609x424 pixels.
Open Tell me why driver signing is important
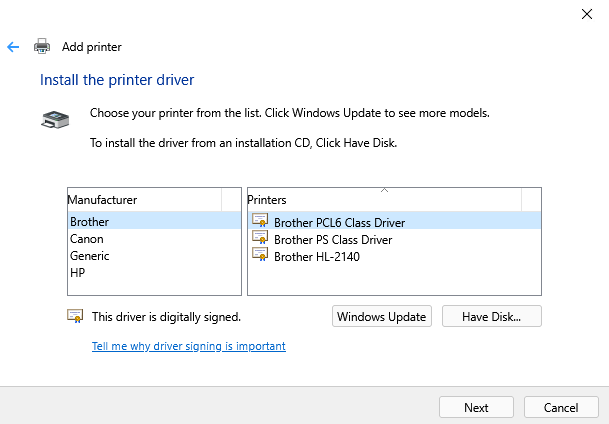tap(189, 346)
